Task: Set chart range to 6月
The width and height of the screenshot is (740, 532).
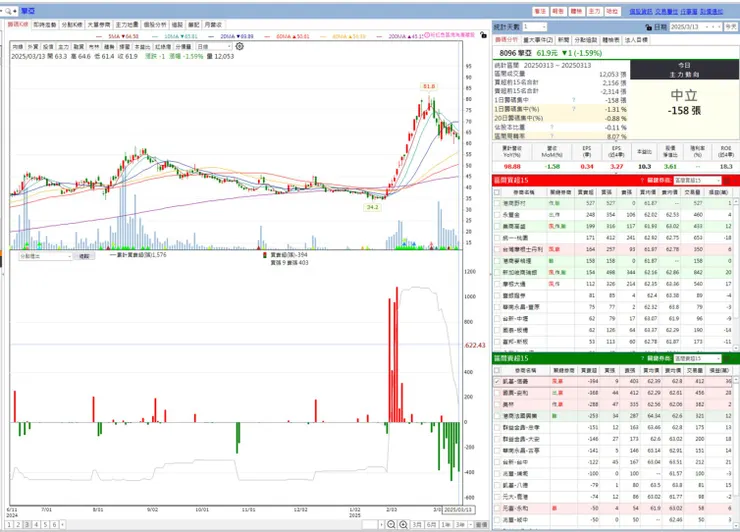Action: [431, 524]
